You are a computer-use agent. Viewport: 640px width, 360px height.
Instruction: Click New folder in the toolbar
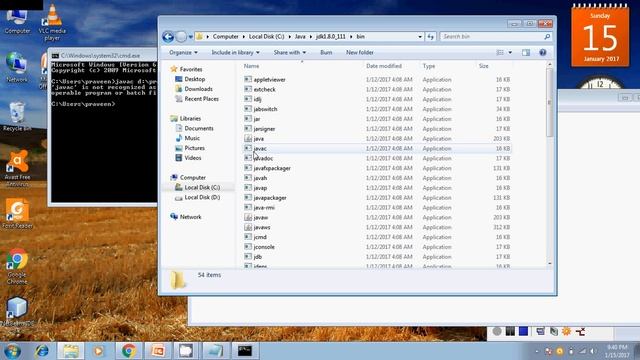(x=360, y=52)
